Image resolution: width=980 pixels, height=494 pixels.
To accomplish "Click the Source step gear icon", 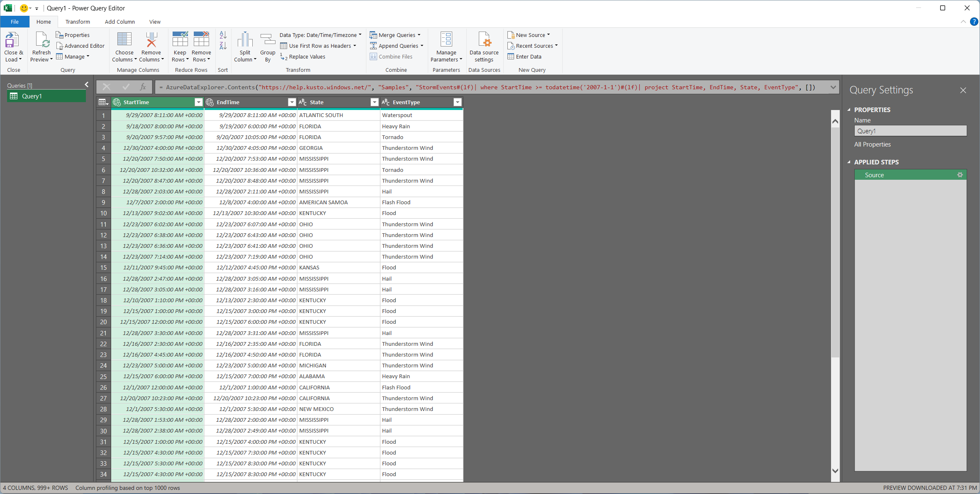I will (960, 175).
